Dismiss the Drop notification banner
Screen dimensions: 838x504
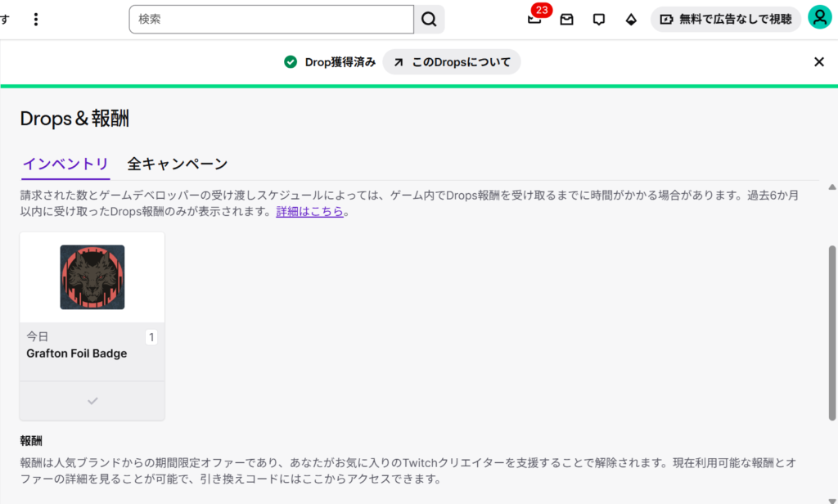coord(818,62)
